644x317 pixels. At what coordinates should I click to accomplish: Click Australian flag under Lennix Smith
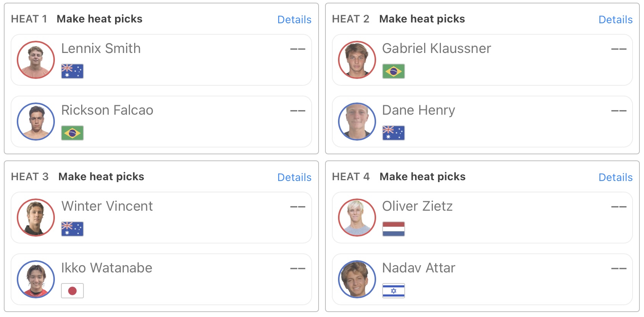[72, 71]
